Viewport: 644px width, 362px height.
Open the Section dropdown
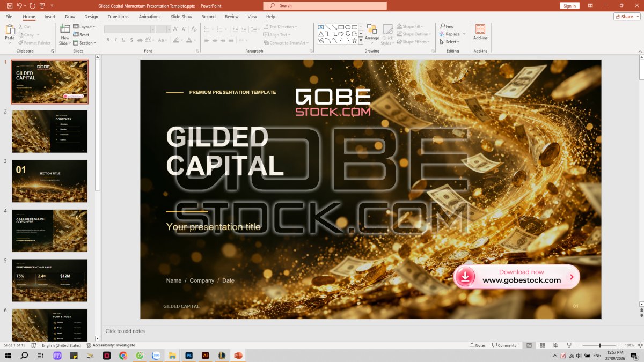click(x=84, y=43)
